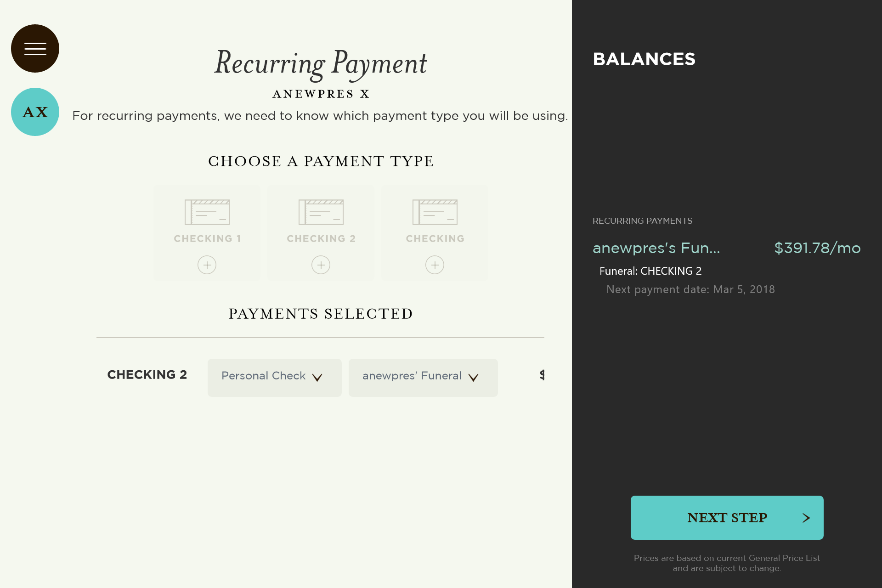
Task: Add CHECKING 2 with its plus icon
Action: coord(321,265)
